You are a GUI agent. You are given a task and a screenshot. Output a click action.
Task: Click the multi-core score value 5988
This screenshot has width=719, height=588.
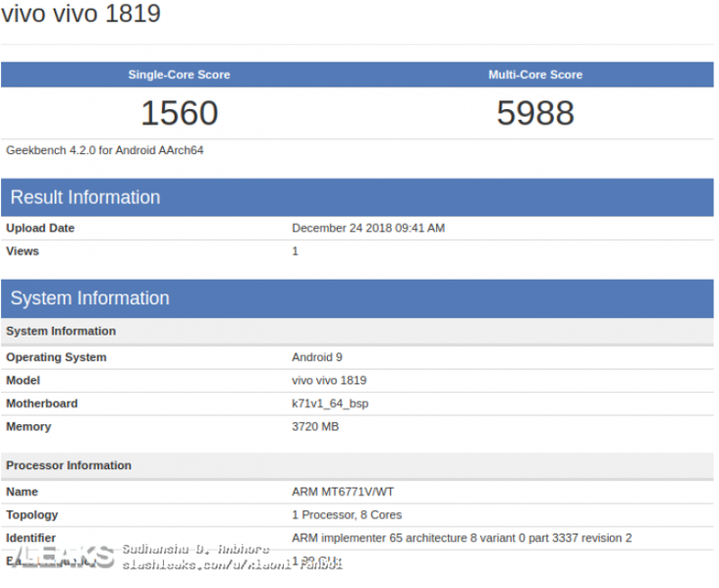click(535, 113)
